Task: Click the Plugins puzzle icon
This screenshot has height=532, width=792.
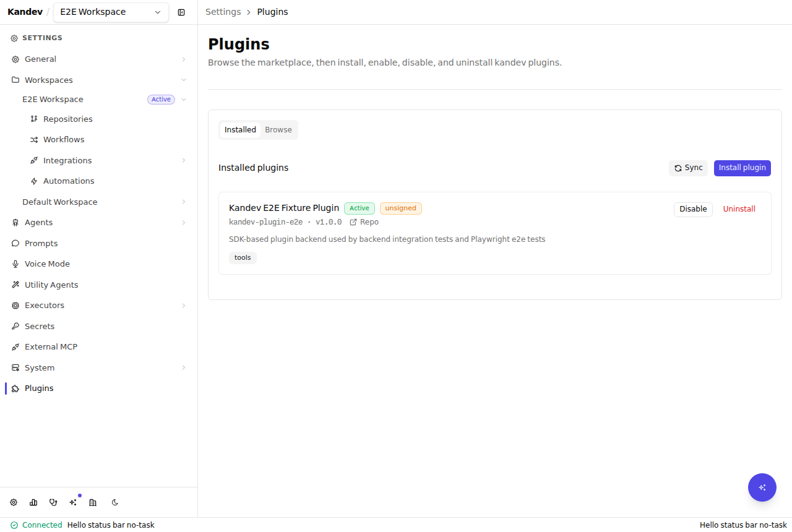Action: 15,388
